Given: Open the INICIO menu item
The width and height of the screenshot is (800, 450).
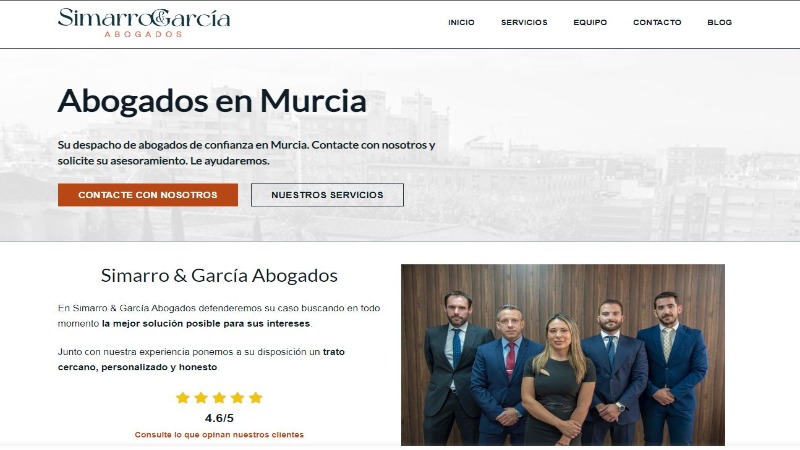Looking at the screenshot, I should click(x=461, y=22).
